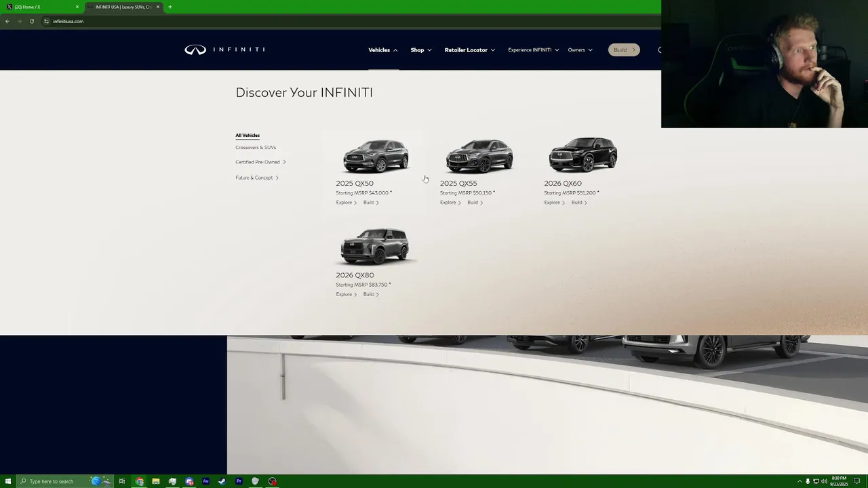Build the 2025 QX55
The image size is (868, 488).
(x=475, y=203)
